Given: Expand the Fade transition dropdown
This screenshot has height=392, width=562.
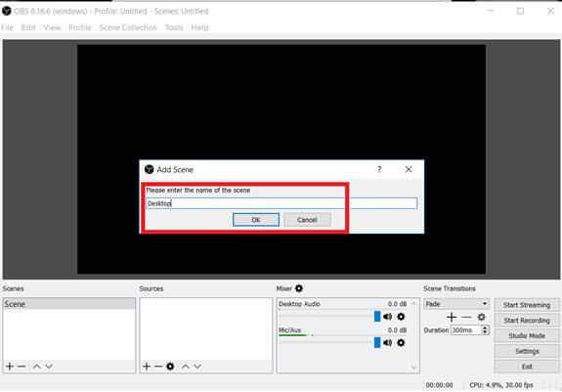Looking at the screenshot, I should (456, 304).
